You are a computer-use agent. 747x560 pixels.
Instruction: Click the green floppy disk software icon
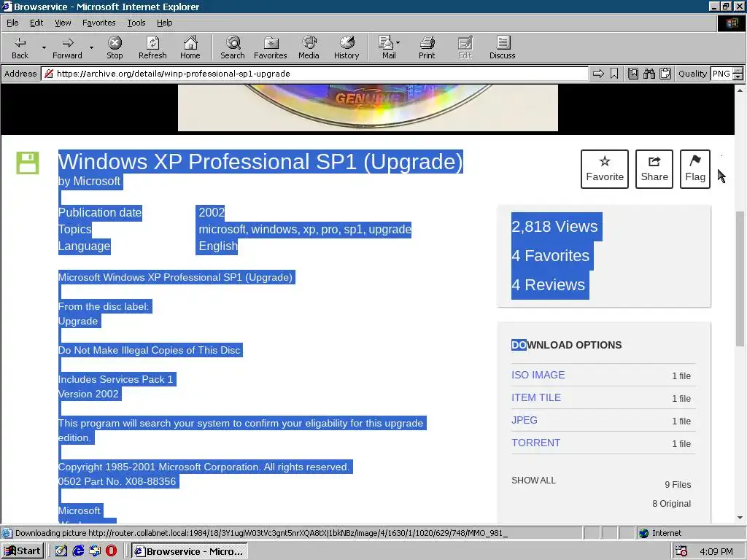tap(28, 163)
